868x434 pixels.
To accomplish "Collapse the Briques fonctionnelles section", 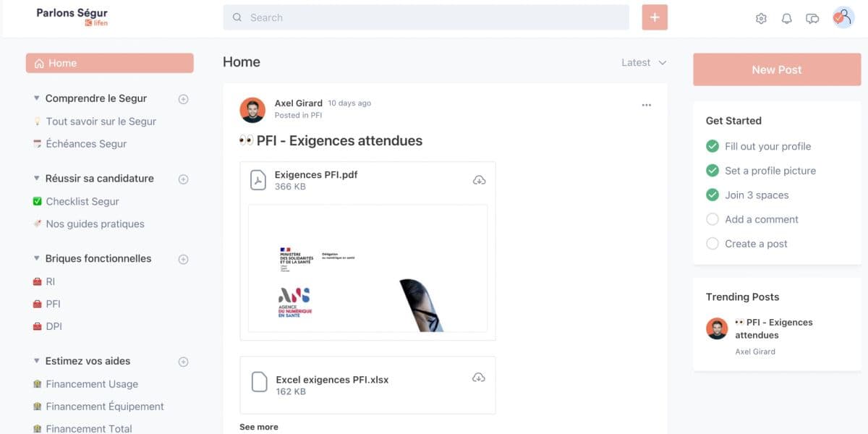I will tap(37, 258).
